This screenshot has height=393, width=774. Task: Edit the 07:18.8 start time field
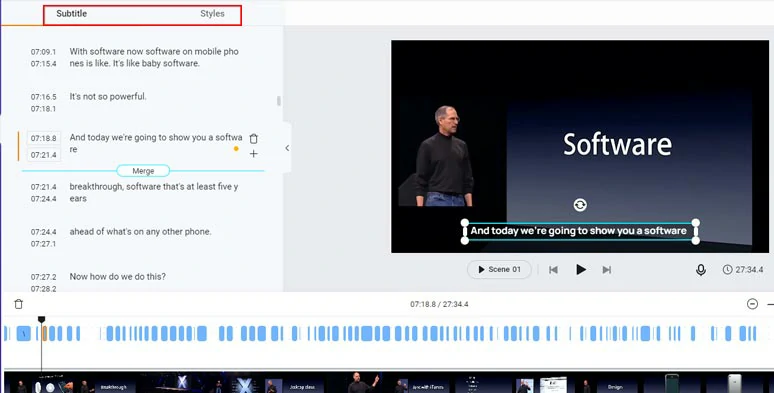[43, 138]
